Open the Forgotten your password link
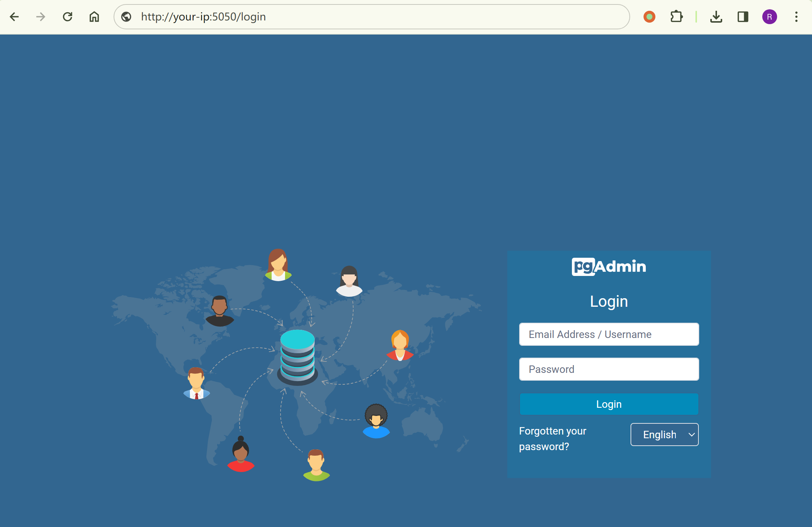This screenshot has width=812, height=527. tap(552, 439)
